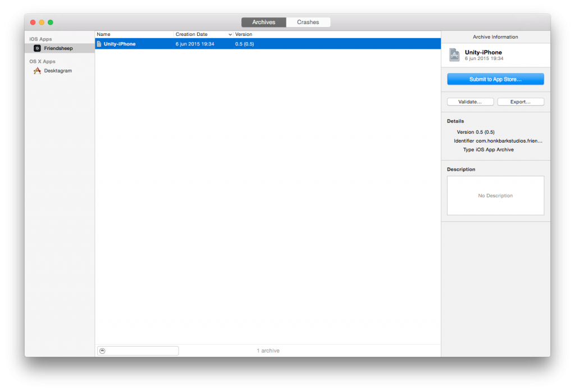
Task: Click the Archive Information panel header
Action: click(495, 37)
